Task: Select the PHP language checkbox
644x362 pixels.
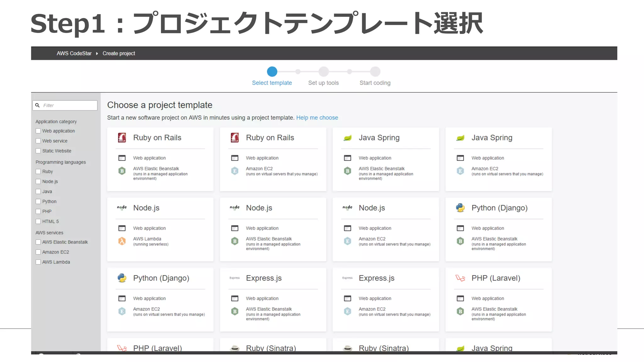Action: [x=38, y=211]
